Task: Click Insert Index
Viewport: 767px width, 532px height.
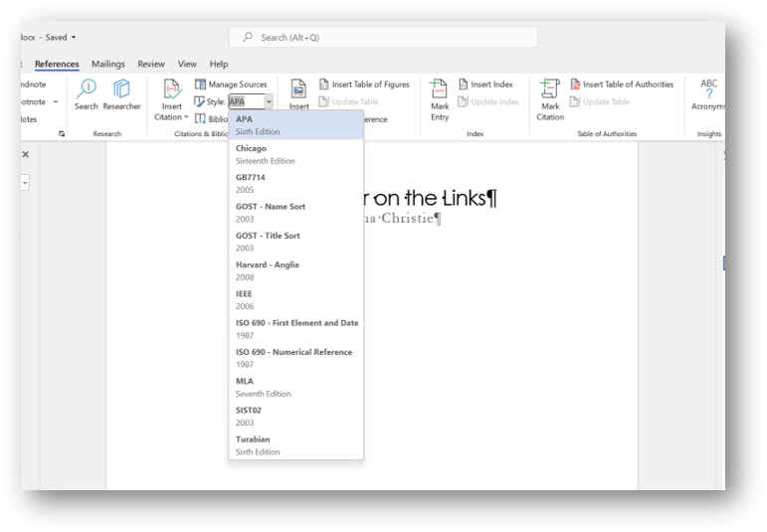Action: point(485,85)
